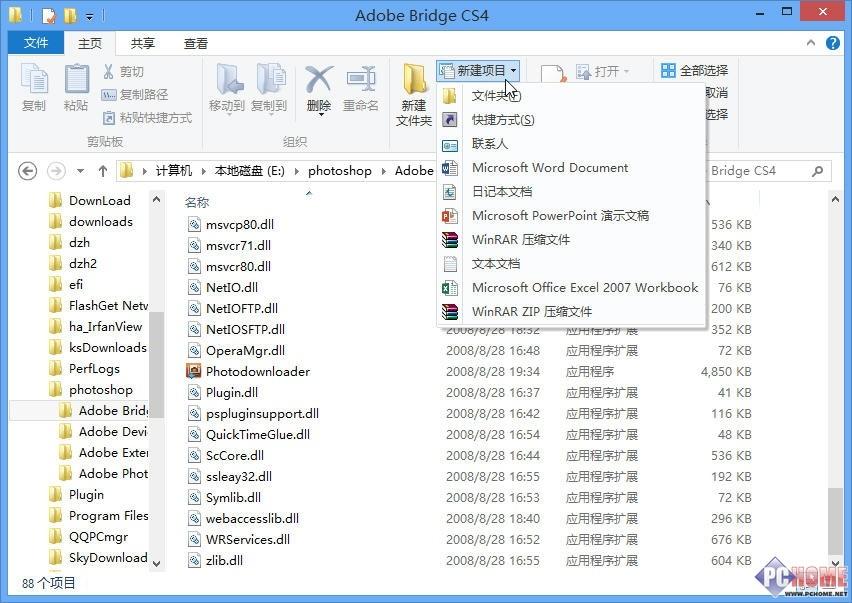Choose WinRAR ZIP 压缩文件 entry
Viewport: 852px width, 603px height.
(x=571, y=311)
